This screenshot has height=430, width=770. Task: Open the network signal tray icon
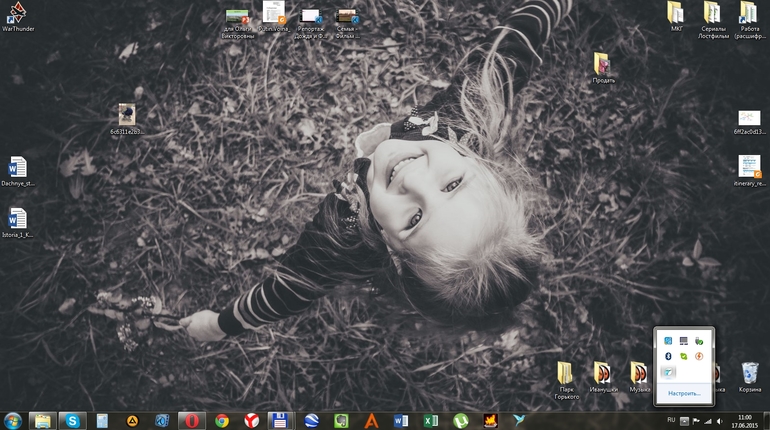(708, 419)
